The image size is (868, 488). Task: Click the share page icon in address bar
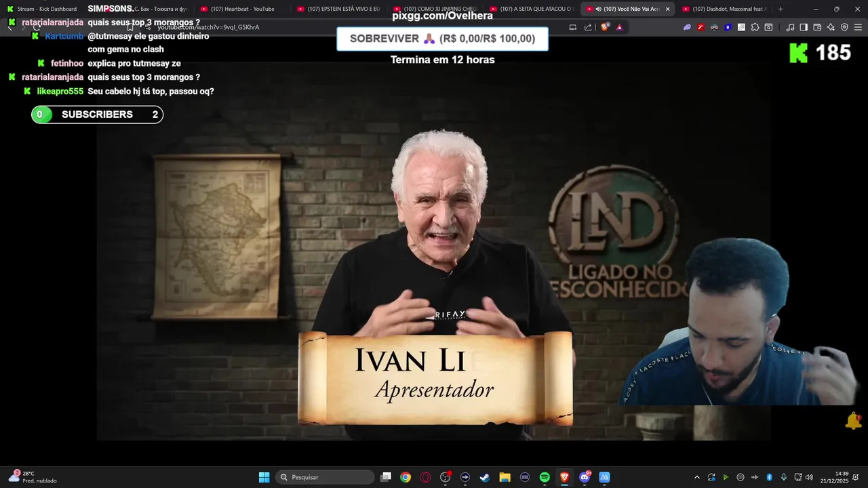click(588, 27)
